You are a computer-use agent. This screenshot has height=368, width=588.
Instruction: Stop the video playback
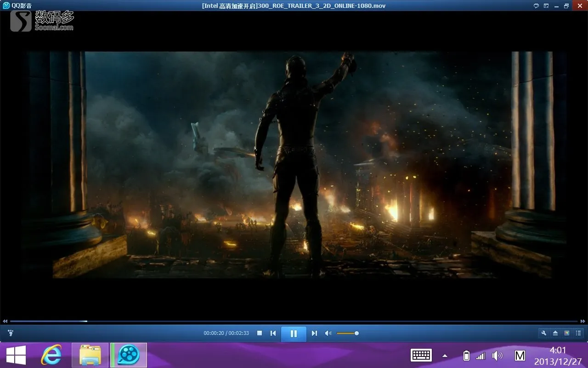[x=260, y=333]
